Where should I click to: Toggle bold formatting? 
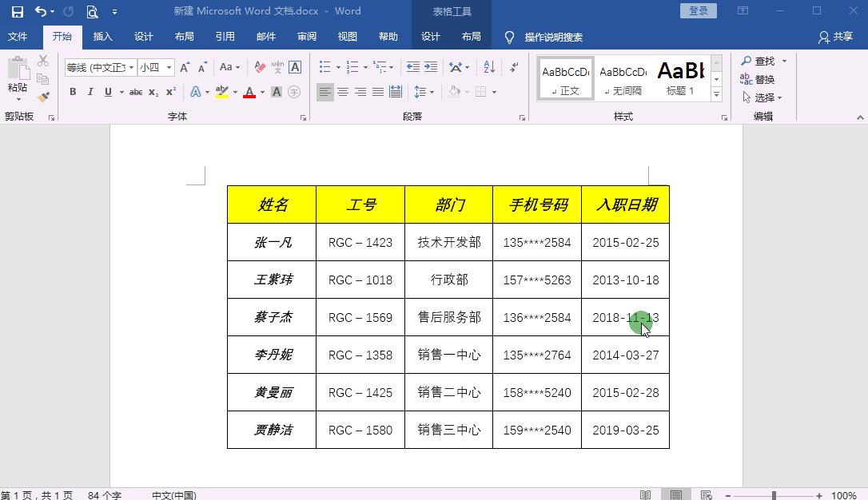(x=73, y=91)
